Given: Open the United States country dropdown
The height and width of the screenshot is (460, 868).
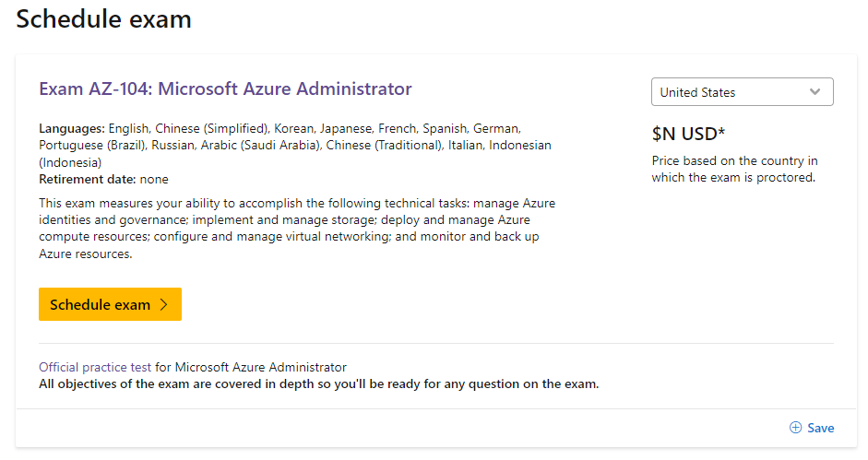Looking at the screenshot, I should 742,92.
